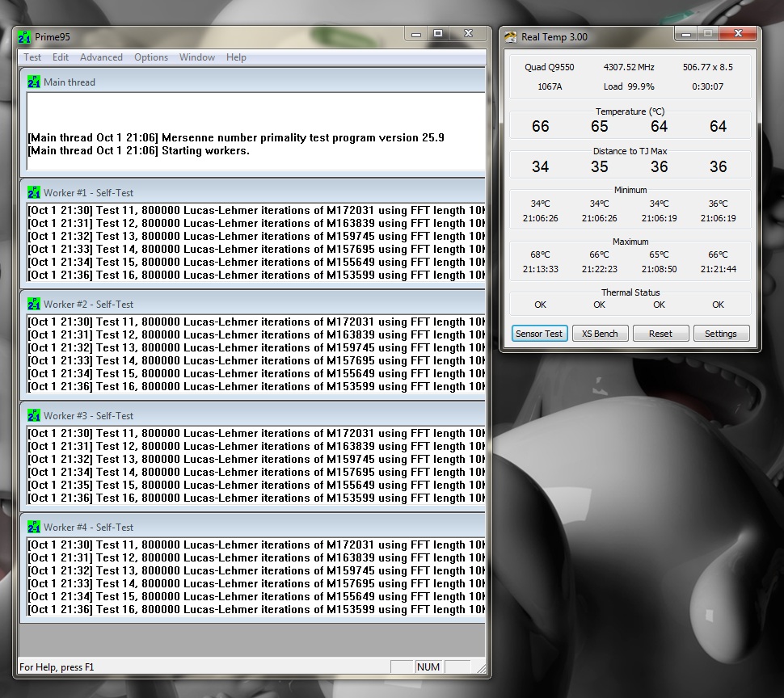Click the 4307.52 MHz clock value

[629, 67]
